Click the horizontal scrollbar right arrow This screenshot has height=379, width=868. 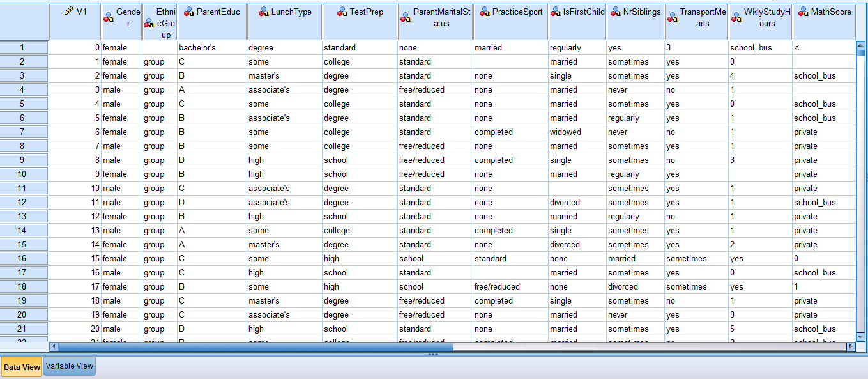click(851, 348)
